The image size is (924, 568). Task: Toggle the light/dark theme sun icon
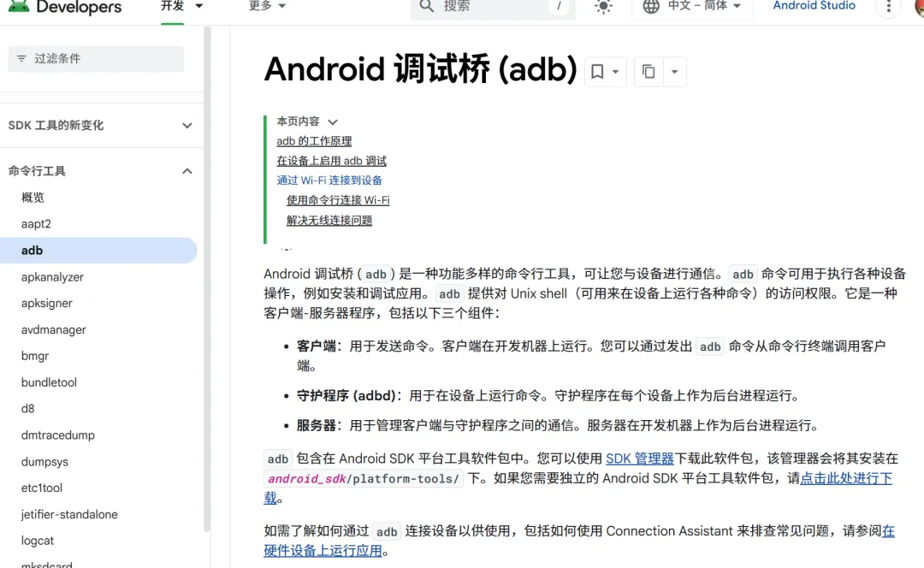click(603, 7)
